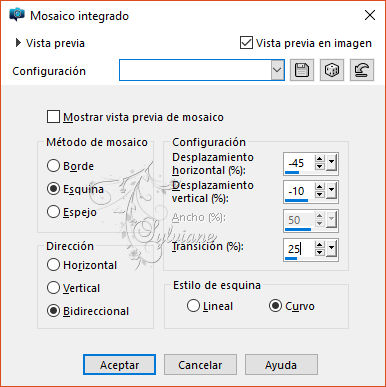Increase horizontal offset with up arrow

click(x=319, y=159)
